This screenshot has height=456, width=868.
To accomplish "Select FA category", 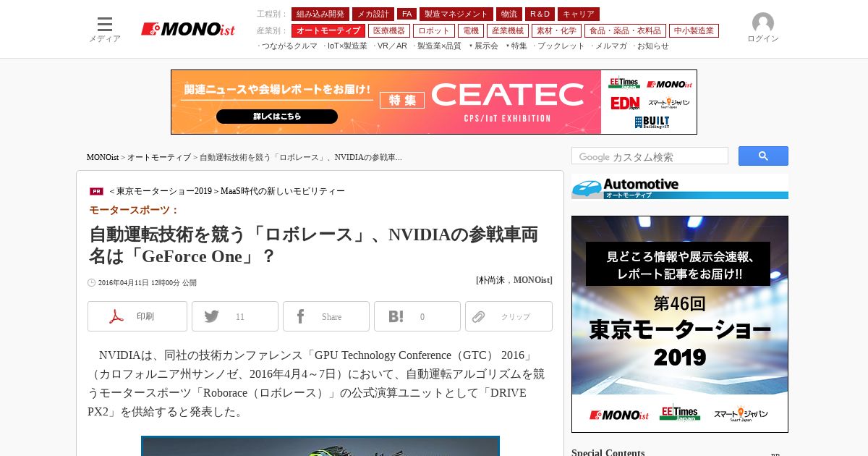I will pyautogui.click(x=407, y=14).
